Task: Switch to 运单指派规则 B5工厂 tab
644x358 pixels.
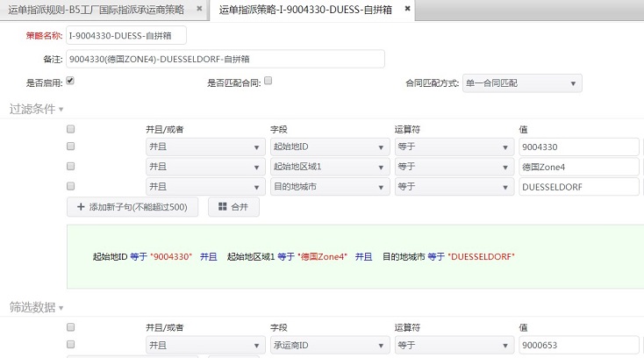Action: [97, 9]
